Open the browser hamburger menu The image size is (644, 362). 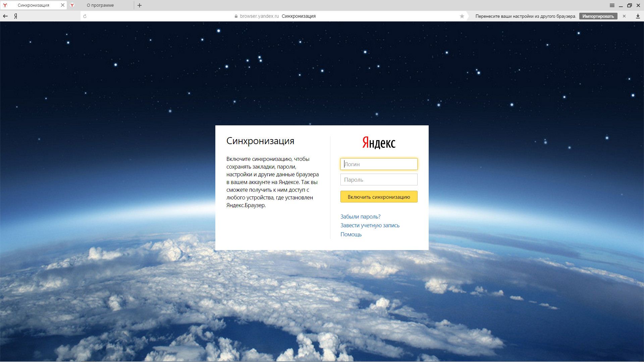(x=612, y=5)
